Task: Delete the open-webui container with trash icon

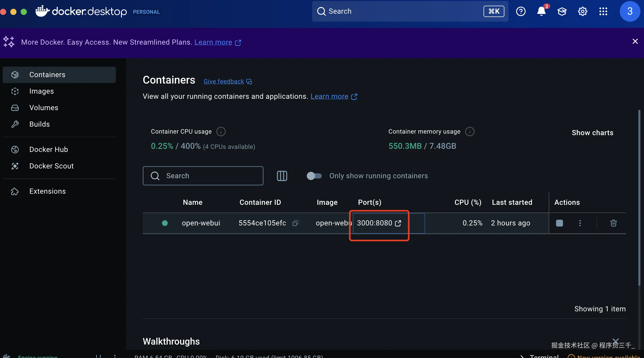Action: 613,223
